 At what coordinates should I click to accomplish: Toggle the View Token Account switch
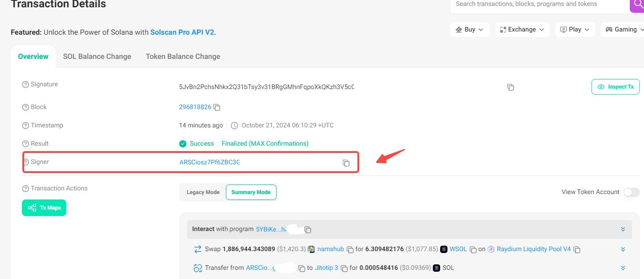pyautogui.click(x=631, y=192)
